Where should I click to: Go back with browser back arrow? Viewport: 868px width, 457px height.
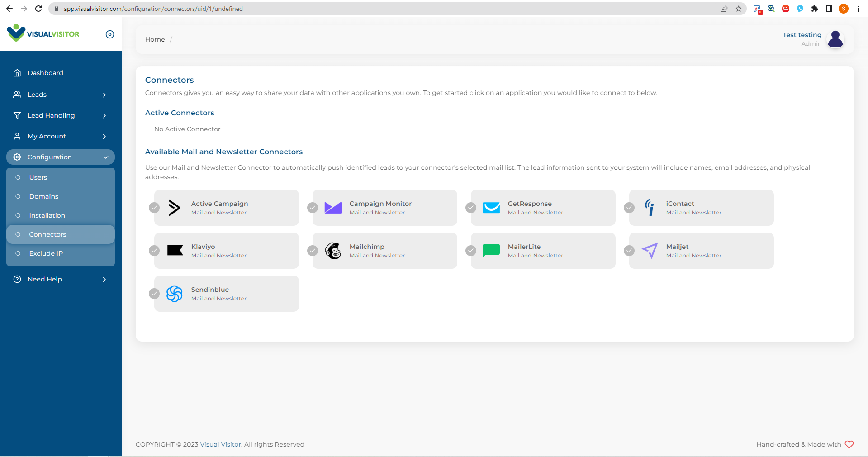[9, 9]
